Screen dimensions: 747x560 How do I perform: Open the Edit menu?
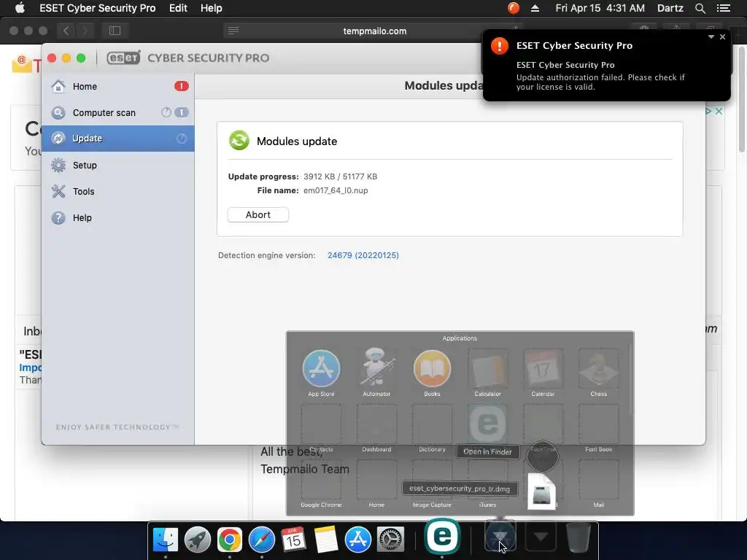point(178,8)
